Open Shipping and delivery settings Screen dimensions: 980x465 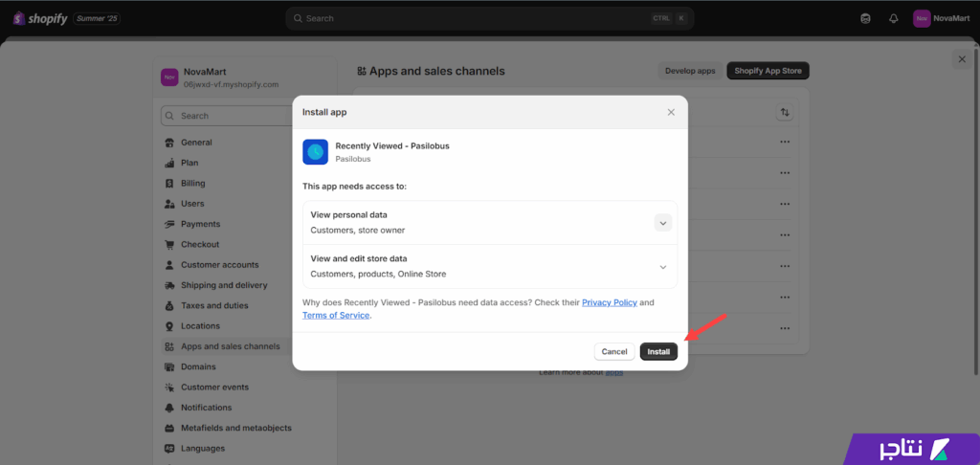pyautogui.click(x=224, y=285)
